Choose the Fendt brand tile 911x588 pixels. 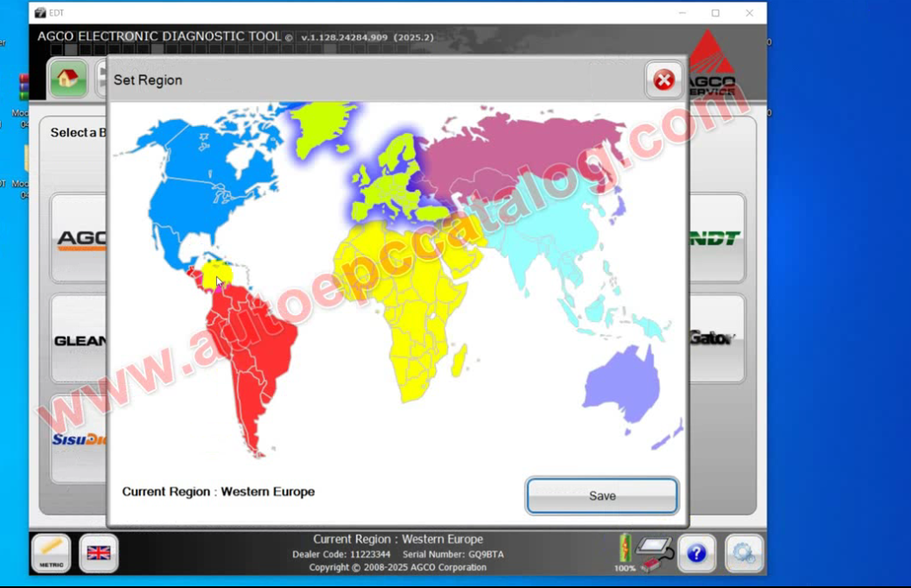pyautogui.click(x=717, y=238)
